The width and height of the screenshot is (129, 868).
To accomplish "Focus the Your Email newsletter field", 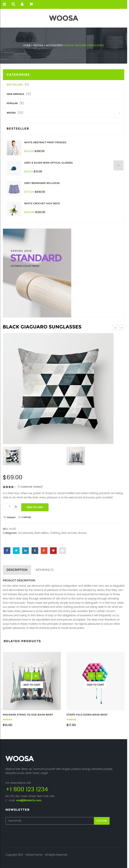I will 49,821.
